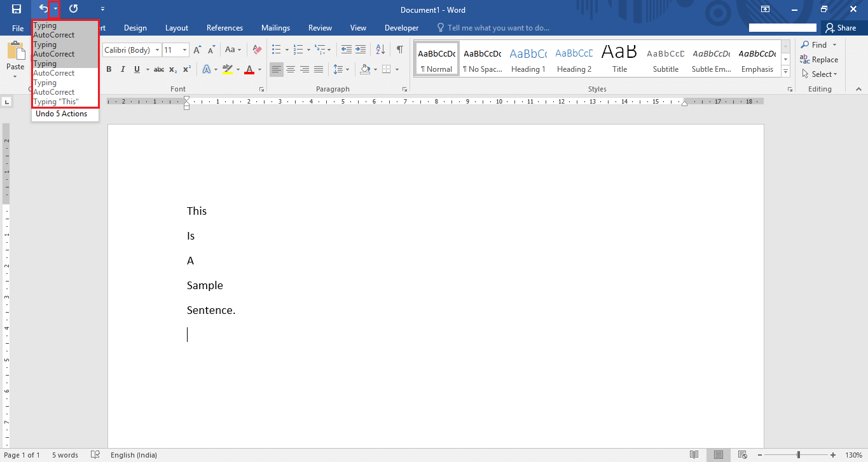Open the font size dropdown
868x462 pixels.
[184, 50]
